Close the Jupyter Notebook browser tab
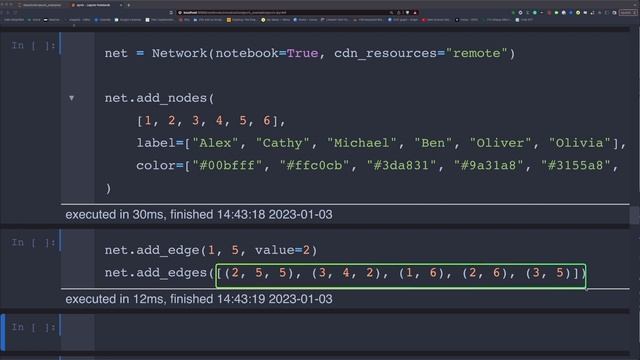Viewport: 640px width, 360px height. (121, 5)
